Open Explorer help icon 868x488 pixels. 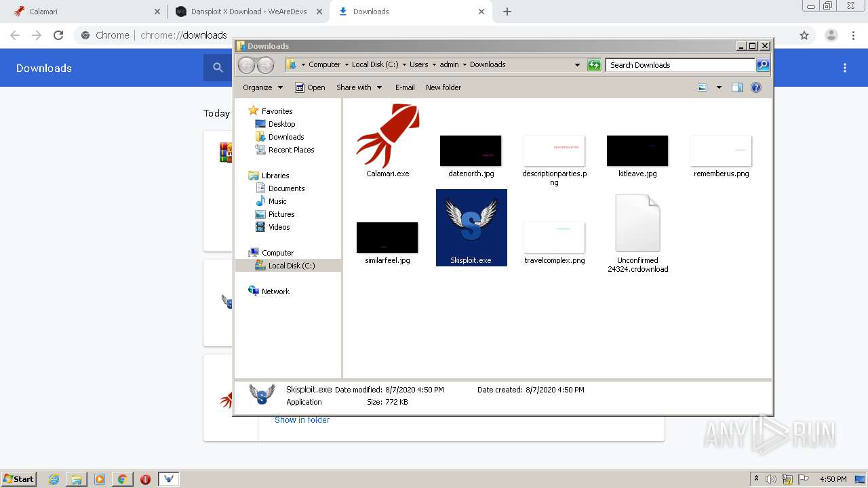[x=756, y=87]
